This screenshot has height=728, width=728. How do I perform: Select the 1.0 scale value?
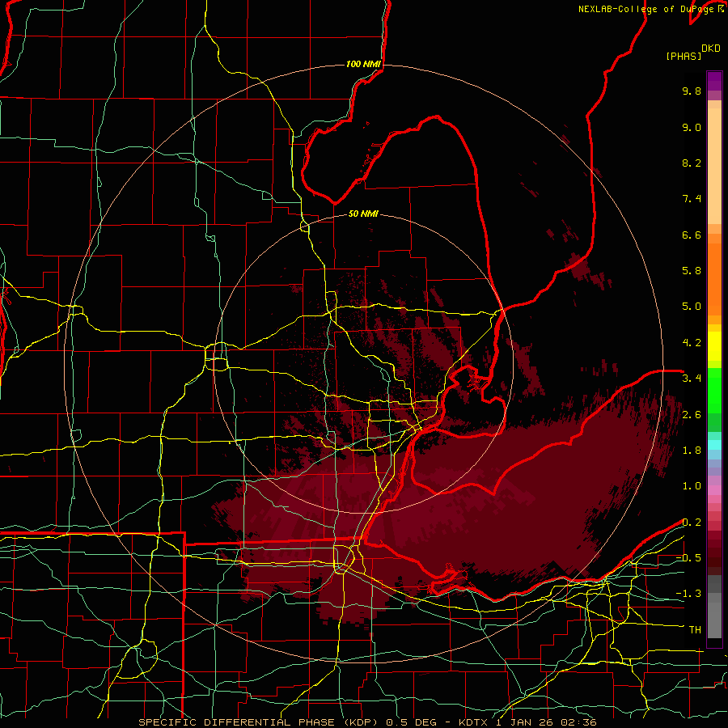[x=692, y=486]
